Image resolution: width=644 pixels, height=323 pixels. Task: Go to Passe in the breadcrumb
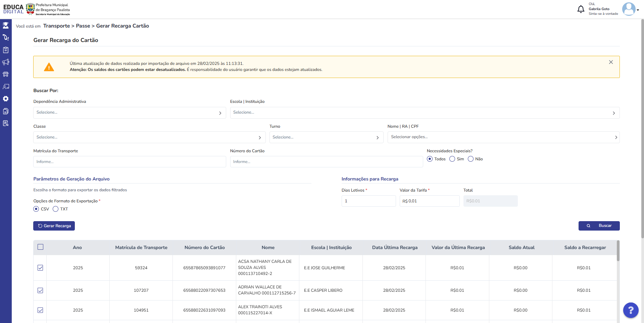83,26
